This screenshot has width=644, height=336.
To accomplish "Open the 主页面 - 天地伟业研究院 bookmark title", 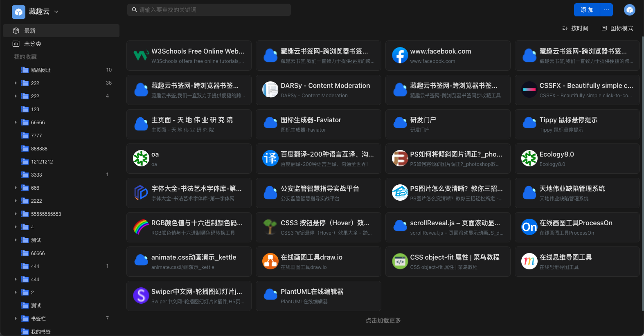I will click(x=192, y=120).
